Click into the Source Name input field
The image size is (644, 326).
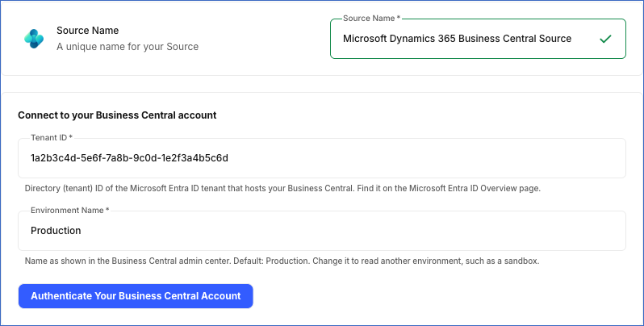pyautogui.click(x=478, y=39)
